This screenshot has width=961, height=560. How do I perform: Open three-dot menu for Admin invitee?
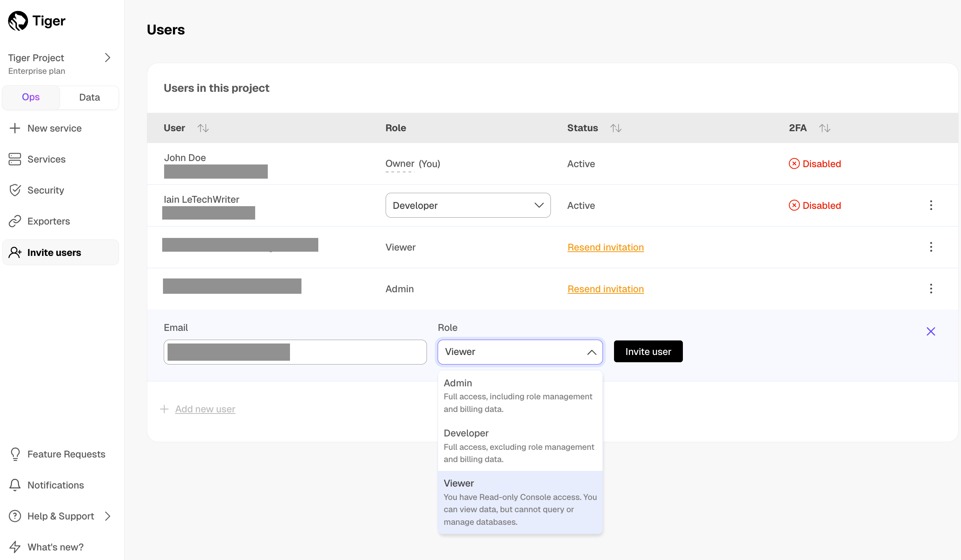(931, 289)
